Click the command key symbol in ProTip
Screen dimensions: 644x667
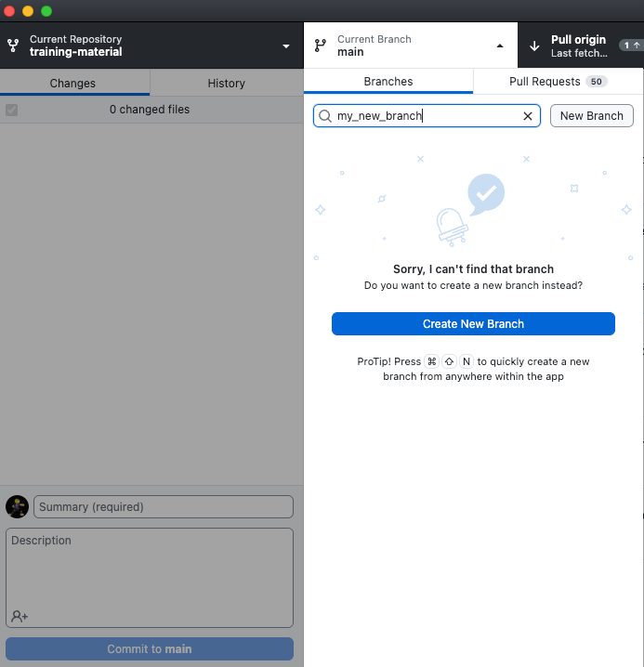click(431, 361)
